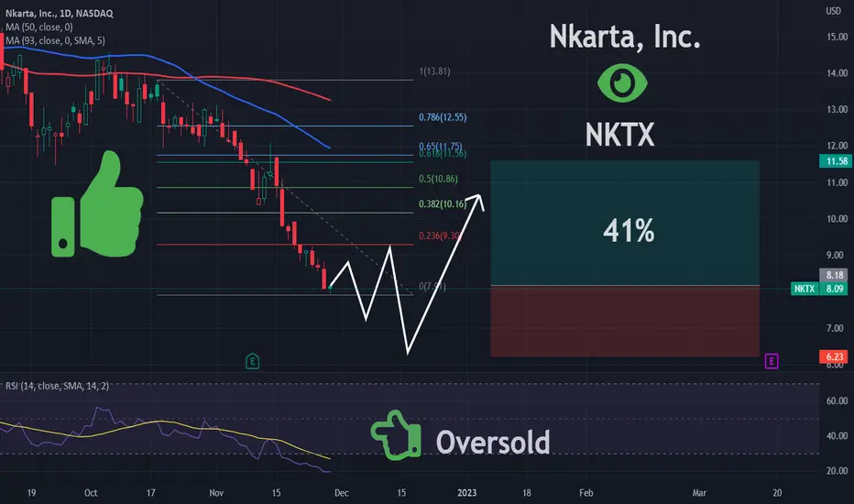Click the 0.786(12.55) Fibonacci level label
This screenshot has width=854, height=504.
(443, 117)
